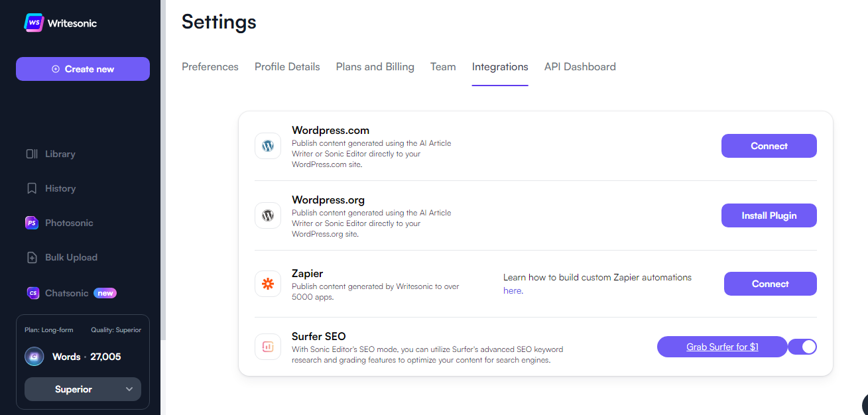The width and height of the screenshot is (868, 415).
Task: Click the Wordpress.com logo icon
Action: tap(268, 146)
